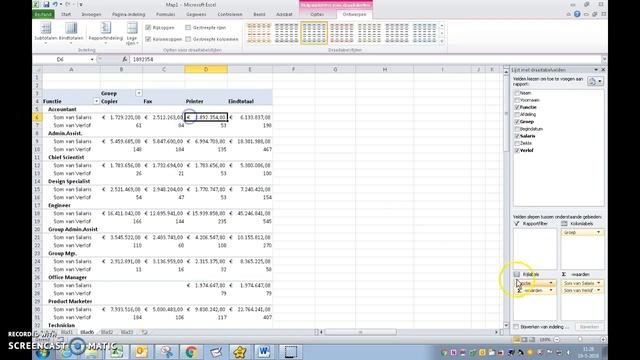Uncheck the Salaris field
Viewport: 640px width, 360px height.
[x=517, y=136]
